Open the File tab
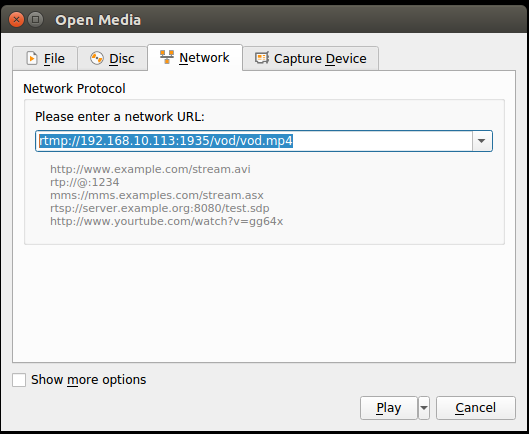The image size is (529, 434). point(45,59)
